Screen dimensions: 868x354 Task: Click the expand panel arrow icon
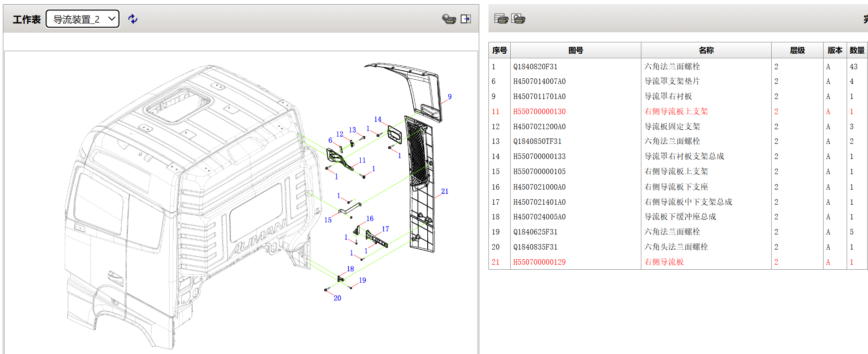[465, 19]
